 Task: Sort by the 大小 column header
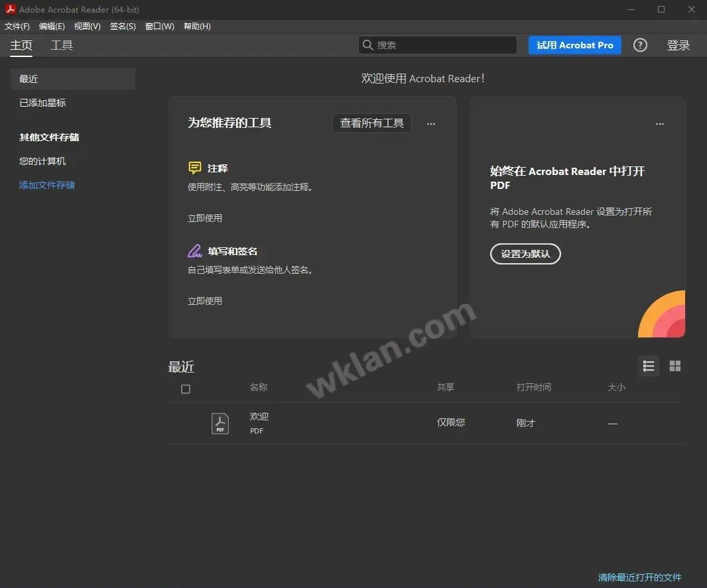(x=616, y=387)
